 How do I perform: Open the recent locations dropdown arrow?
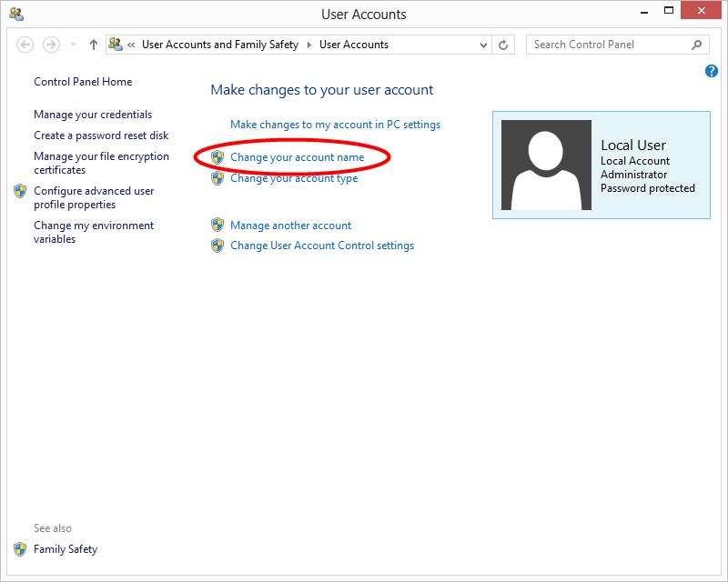73,45
